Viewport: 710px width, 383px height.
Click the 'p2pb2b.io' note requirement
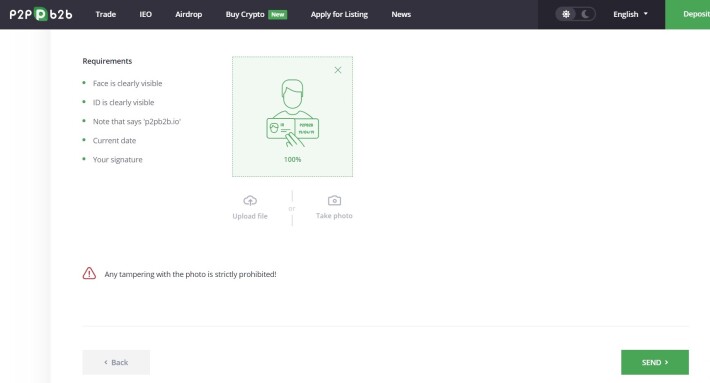point(137,121)
